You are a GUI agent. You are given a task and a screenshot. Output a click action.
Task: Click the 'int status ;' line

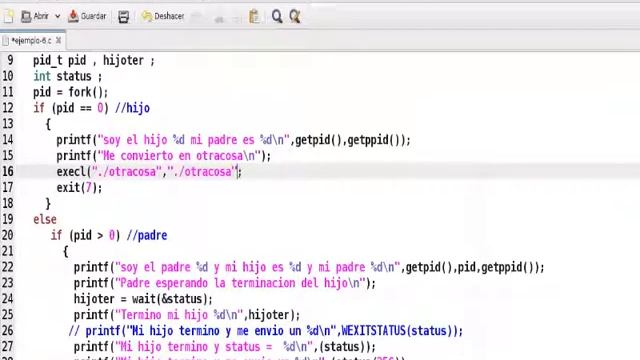pos(67,76)
